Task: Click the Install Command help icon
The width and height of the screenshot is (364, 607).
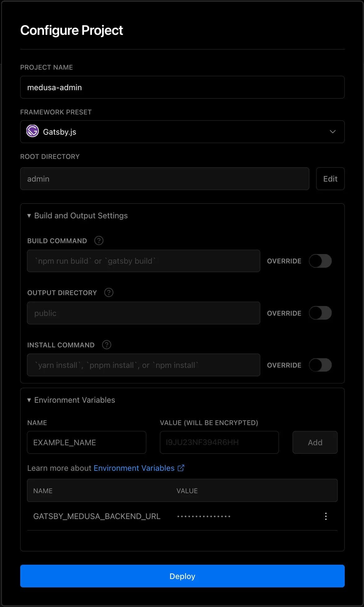Action: 107,345
